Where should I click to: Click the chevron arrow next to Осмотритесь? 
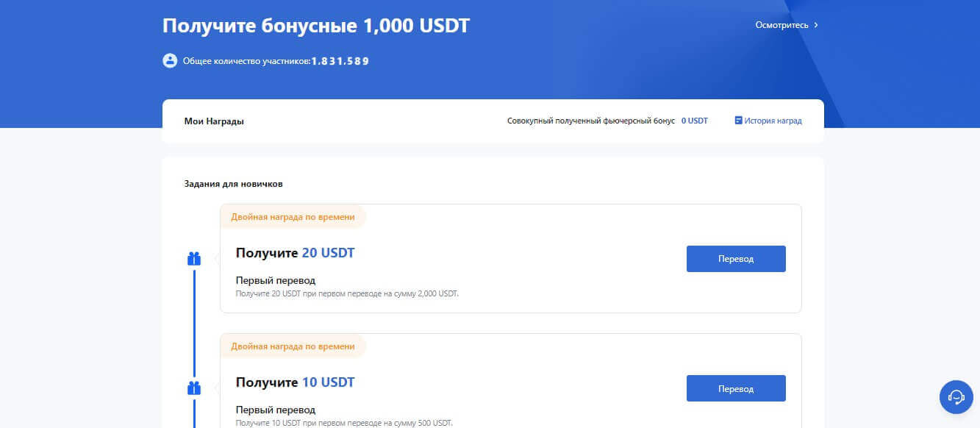(x=816, y=26)
